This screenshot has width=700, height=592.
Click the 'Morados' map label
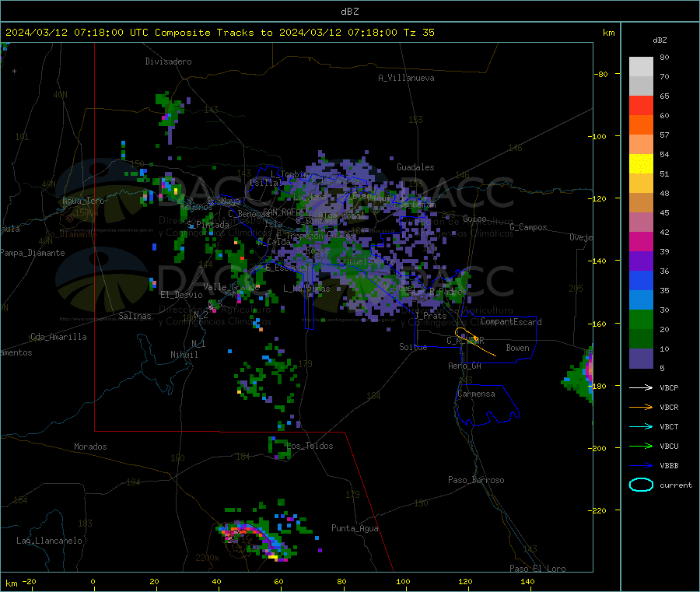click(x=90, y=447)
